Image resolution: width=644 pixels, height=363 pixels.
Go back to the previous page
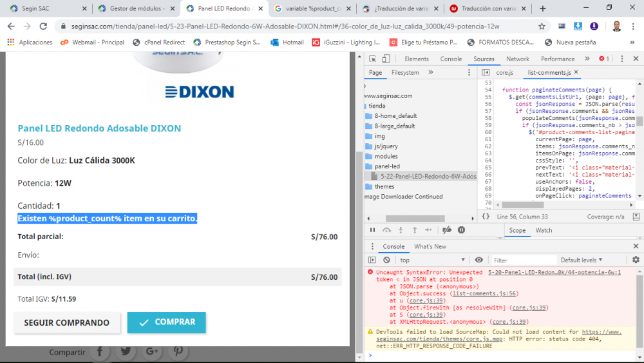[x=11, y=26]
